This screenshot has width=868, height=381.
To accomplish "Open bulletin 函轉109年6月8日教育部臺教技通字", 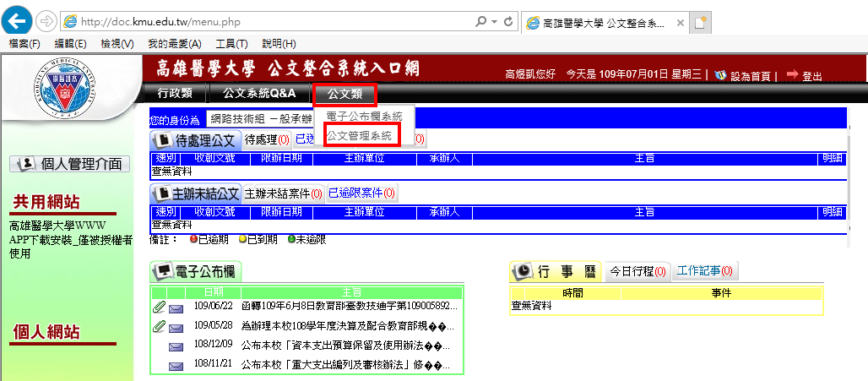I will pos(350,307).
